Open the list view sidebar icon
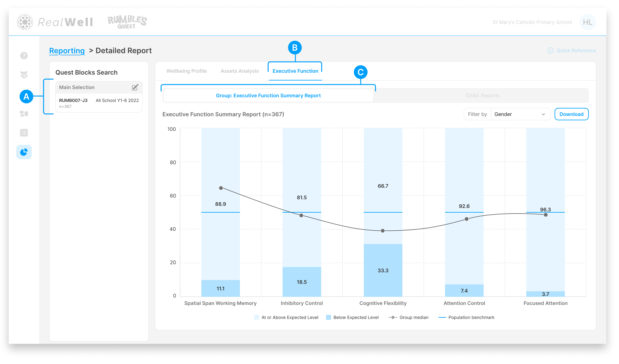The image size is (619, 364). tap(24, 133)
